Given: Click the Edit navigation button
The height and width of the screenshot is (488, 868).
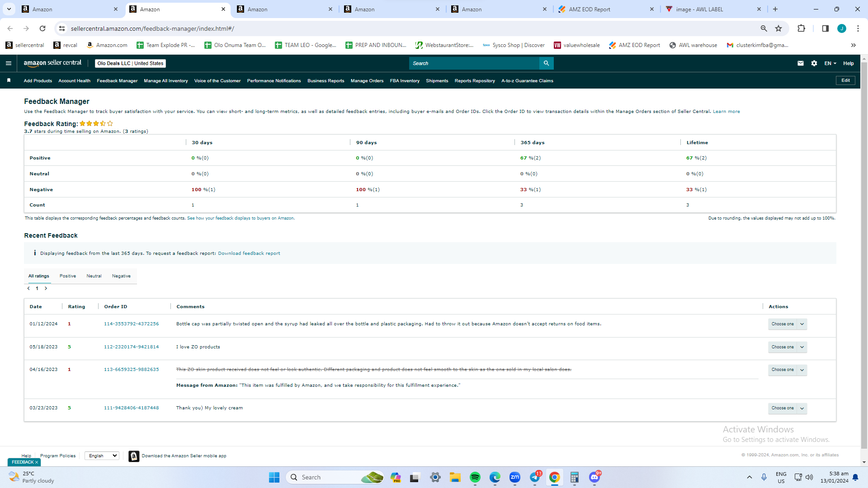Looking at the screenshot, I should pos(845,80).
